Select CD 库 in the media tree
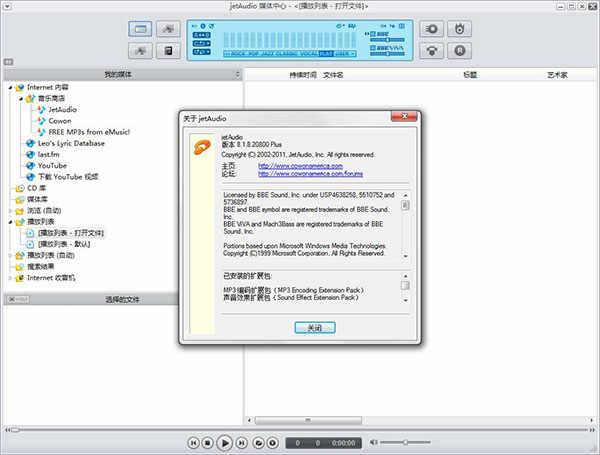Image resolution: width=600 pixels, height=455 pixels. (x=36, y=188)
